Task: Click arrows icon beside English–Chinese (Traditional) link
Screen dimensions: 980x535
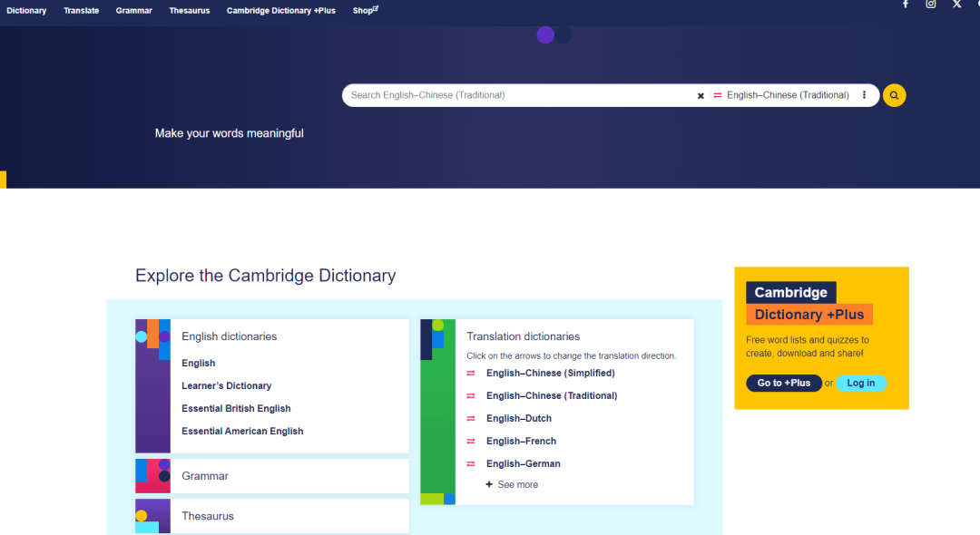Action: click(471, 395)
